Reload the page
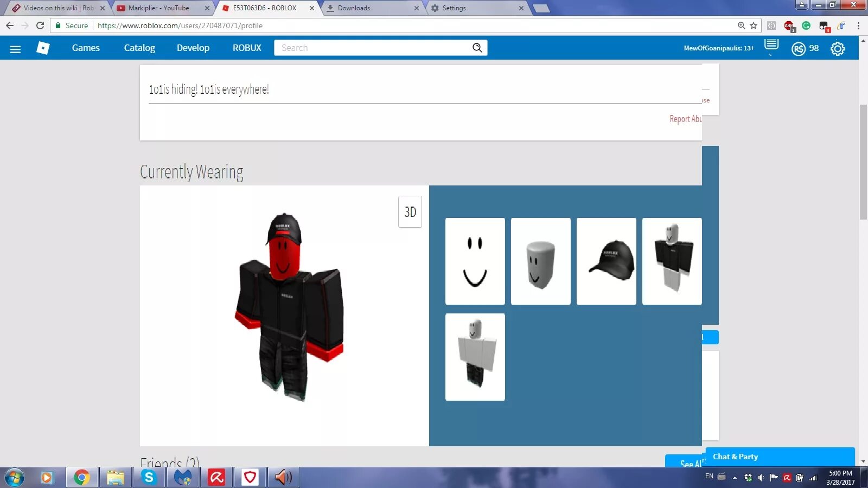The height and width of the screenshot is (488, 868). click(40, 25)
